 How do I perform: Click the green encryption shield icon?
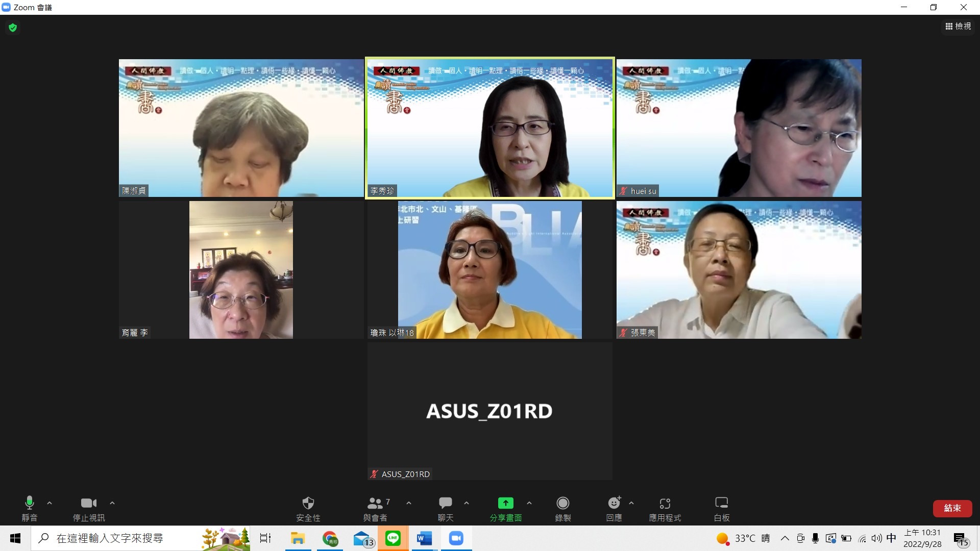tap(13, 28)
